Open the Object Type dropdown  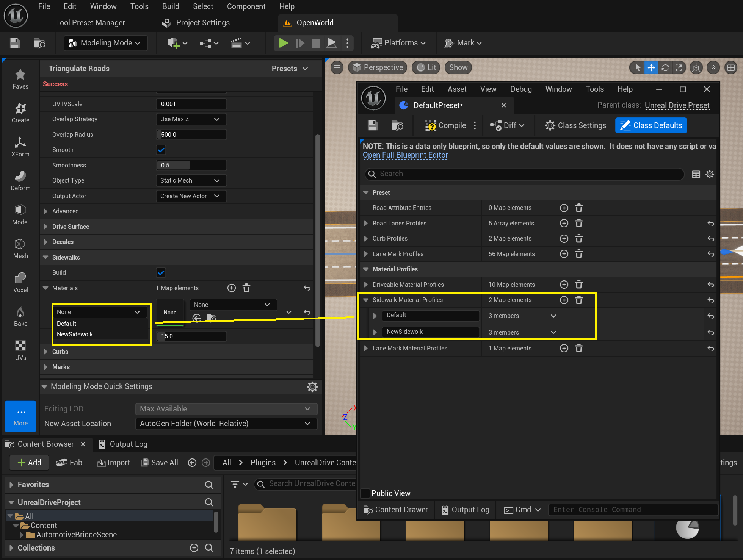coord(191,181)
